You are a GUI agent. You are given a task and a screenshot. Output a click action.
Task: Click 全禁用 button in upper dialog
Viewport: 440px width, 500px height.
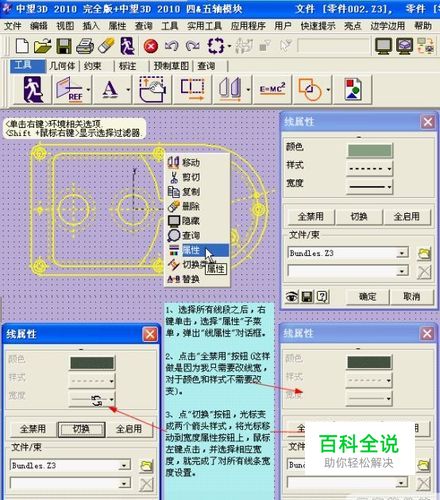point(311,217)
